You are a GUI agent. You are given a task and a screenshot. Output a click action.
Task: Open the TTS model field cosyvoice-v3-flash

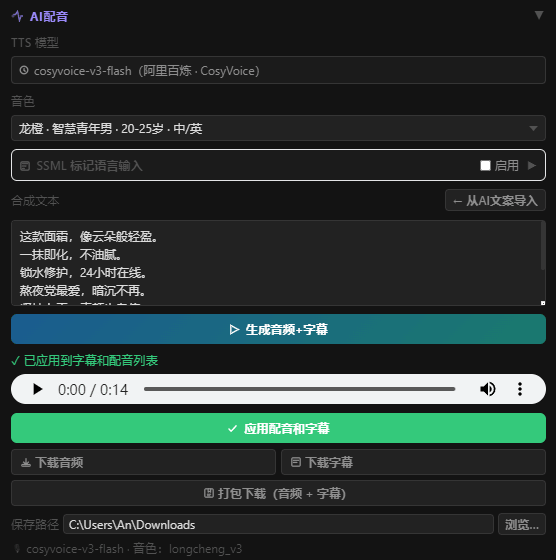(x=278, y=70)
